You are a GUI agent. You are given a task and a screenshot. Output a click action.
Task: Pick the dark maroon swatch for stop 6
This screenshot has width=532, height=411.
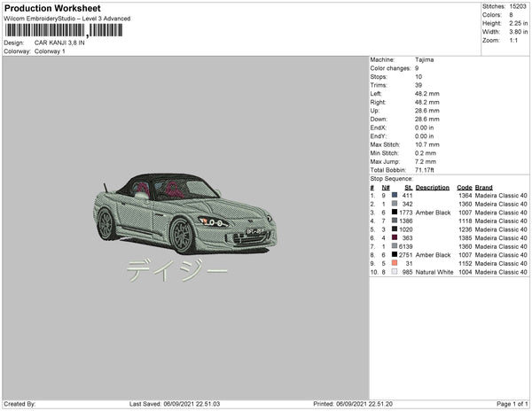point(394,237)
